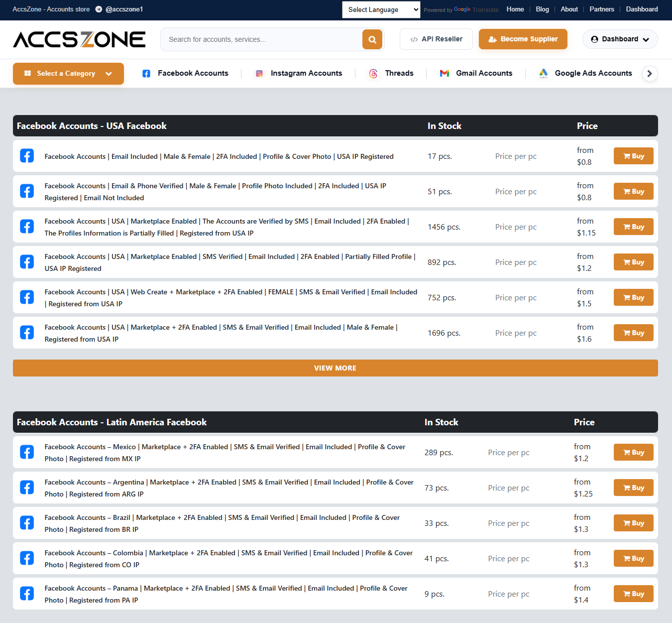Open the Select Language dropdown
Image resolution: width=672 pixels, height=623 pixels.
tap(381, 9)
